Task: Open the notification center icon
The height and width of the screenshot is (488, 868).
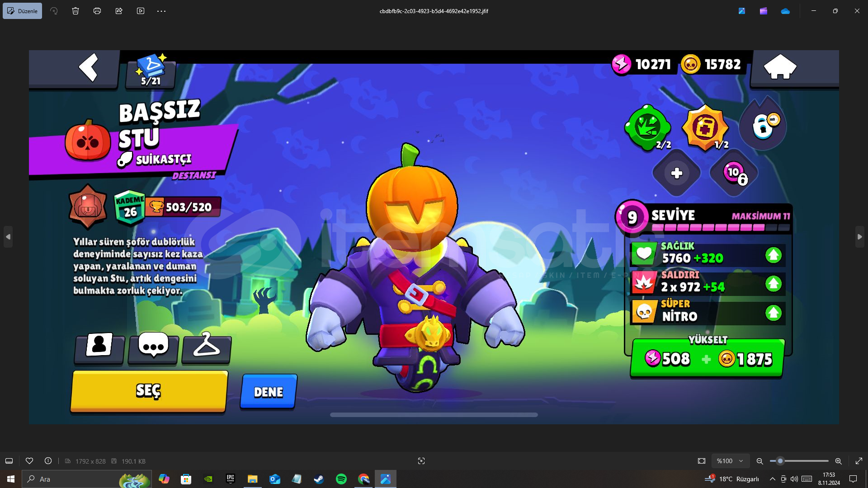Action: tap(853, 479)
